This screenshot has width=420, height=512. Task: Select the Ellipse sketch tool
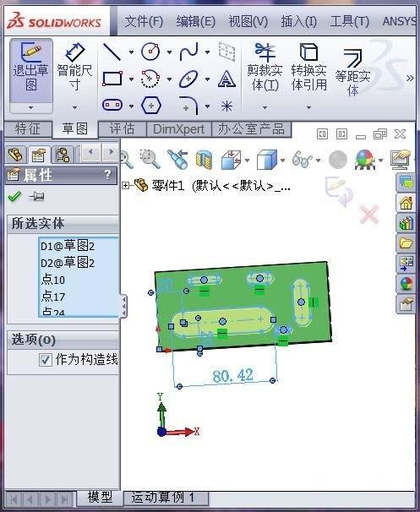(188, 79)
